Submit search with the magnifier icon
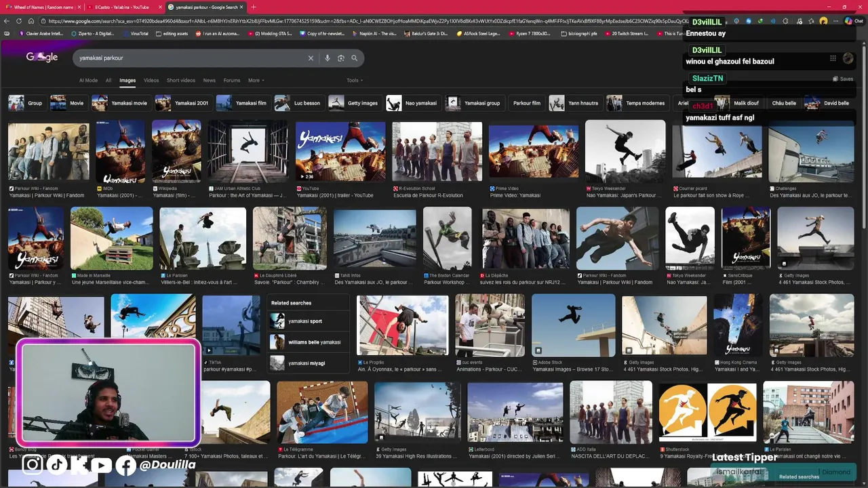 (354, 58)
